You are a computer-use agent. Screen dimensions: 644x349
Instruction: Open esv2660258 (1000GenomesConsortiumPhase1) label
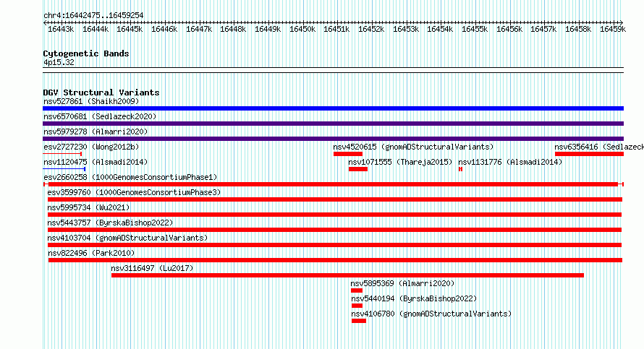pyautogui.click(x=130, y=177)
